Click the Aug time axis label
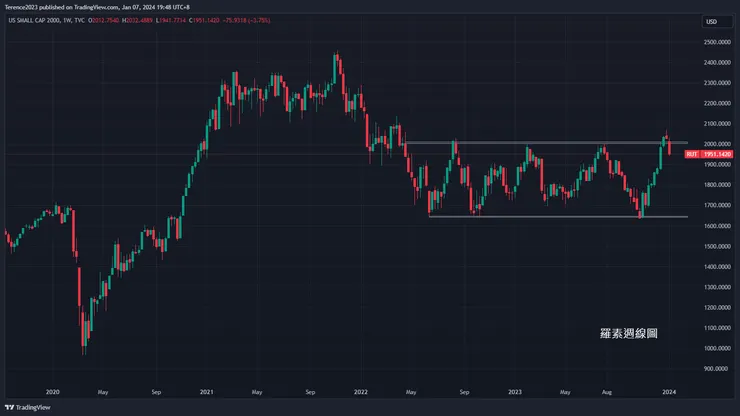 tap(606, 392)
